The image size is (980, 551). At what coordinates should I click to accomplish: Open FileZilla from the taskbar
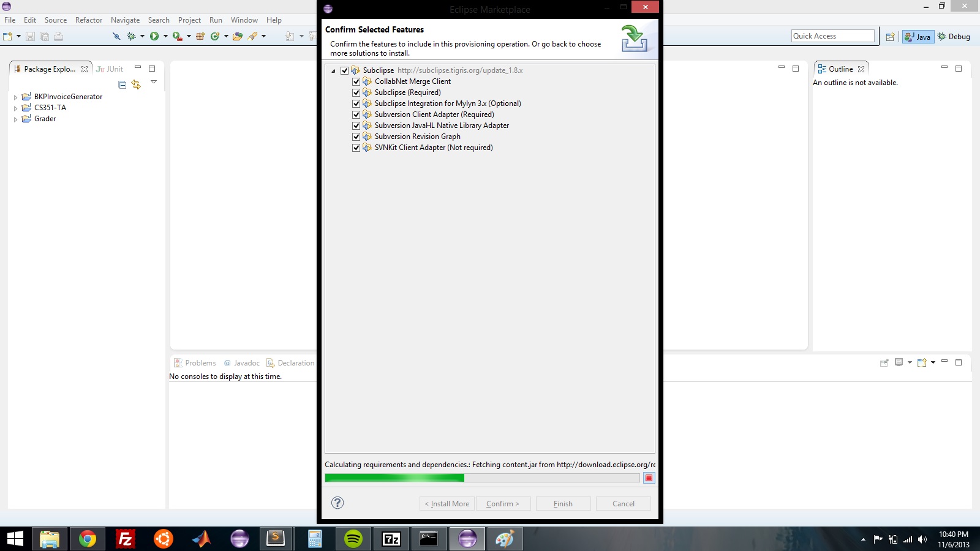point(126,539)
